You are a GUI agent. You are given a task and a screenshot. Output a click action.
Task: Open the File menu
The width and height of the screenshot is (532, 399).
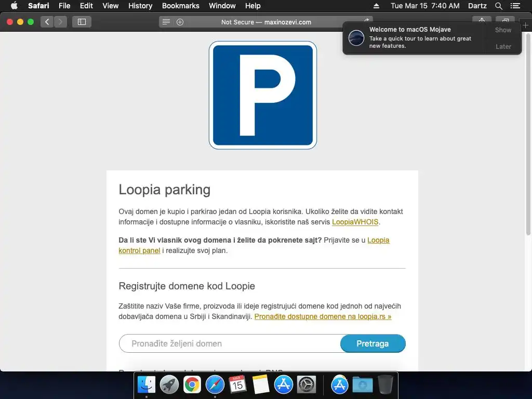[x=64, y=6]
